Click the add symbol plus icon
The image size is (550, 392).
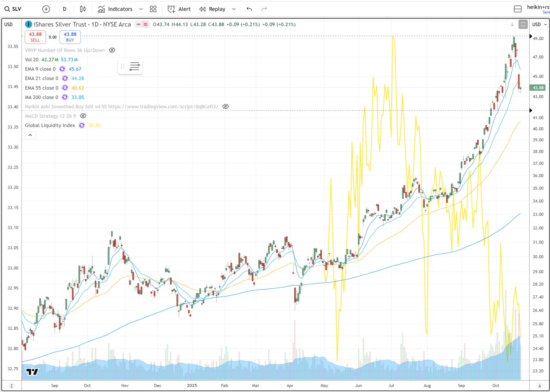point(46,9)
